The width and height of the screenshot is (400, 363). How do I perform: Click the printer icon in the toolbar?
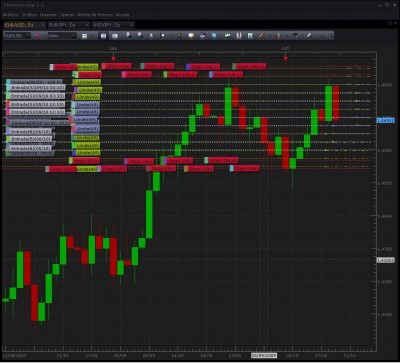point(202,36)
